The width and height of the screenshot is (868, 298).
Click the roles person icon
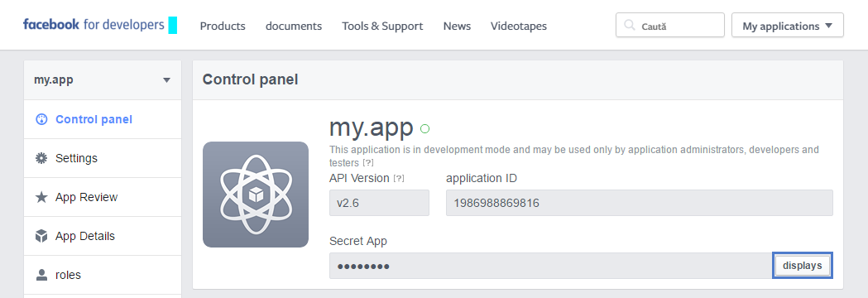click(x=41, y=275)
